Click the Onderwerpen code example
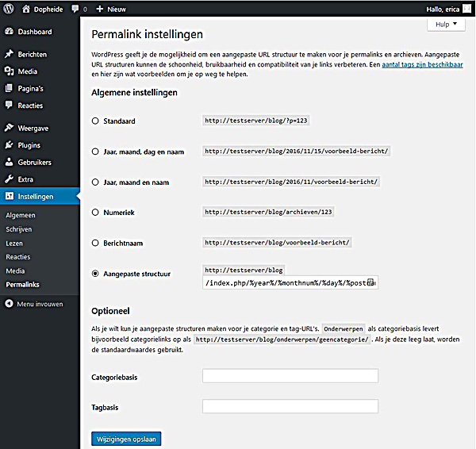 pos(344,328)
